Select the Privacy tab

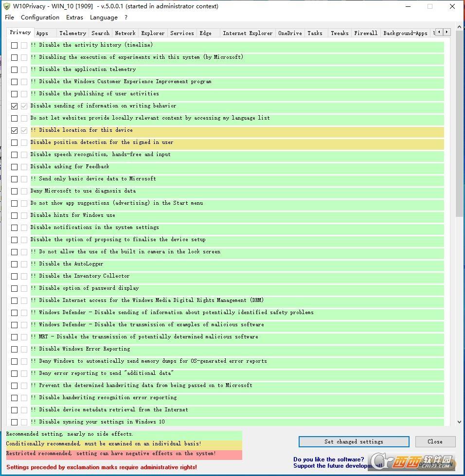coord(20,32)
